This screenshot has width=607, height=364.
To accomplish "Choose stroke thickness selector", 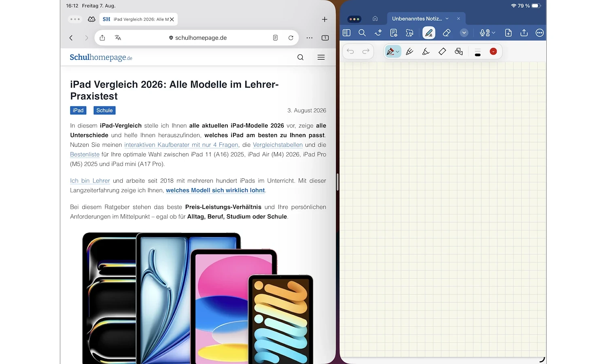I will click(478, 52).
